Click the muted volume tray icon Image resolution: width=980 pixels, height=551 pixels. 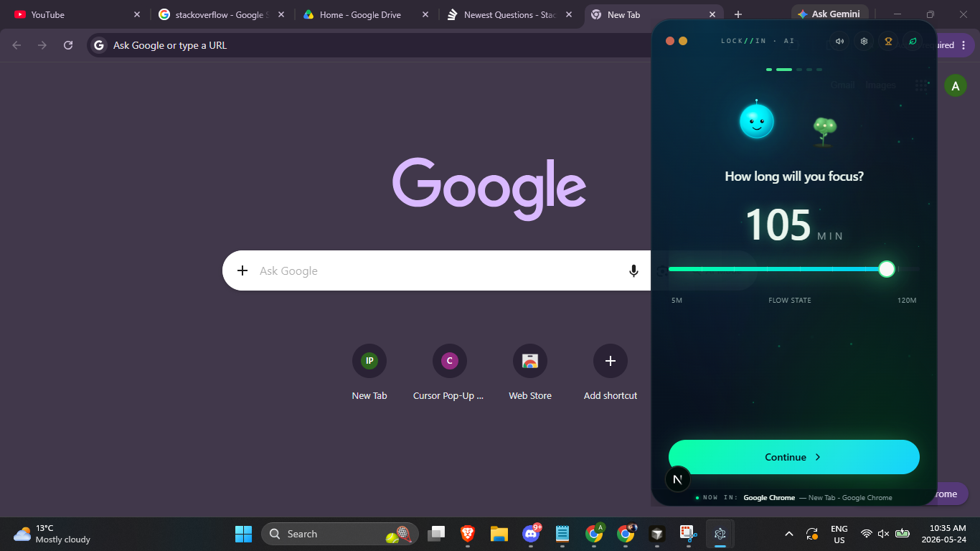pos(884,534)
